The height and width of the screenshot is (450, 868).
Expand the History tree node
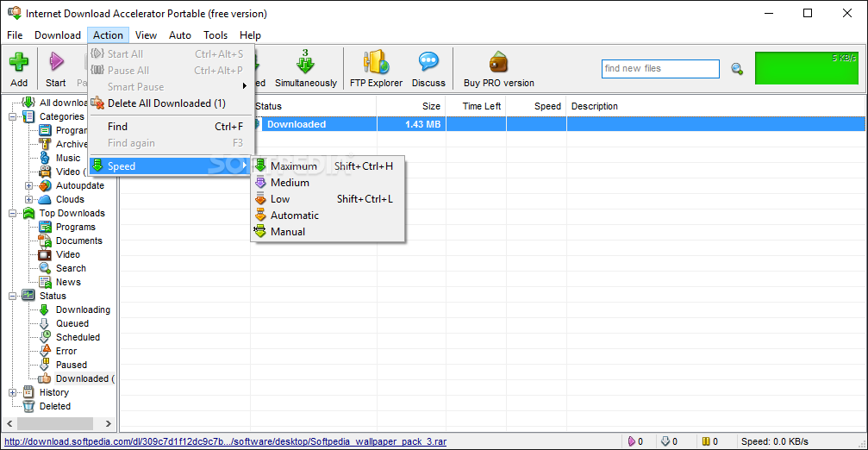(12, 392)
